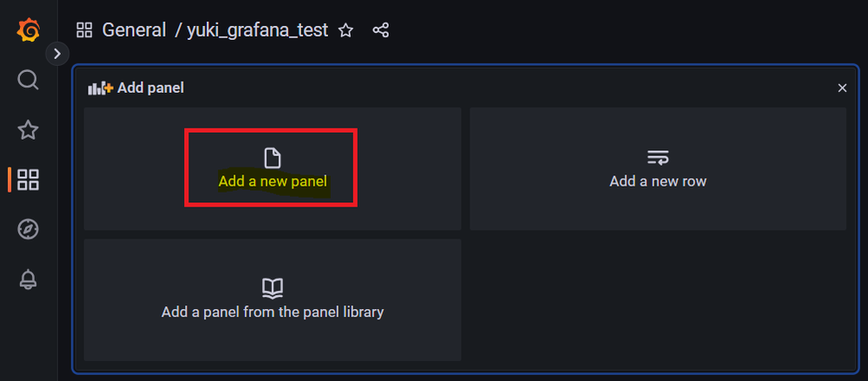Open the Search dashboards icon in sidebar
Viewport: 868px width, 381px height.
point(28,81)
